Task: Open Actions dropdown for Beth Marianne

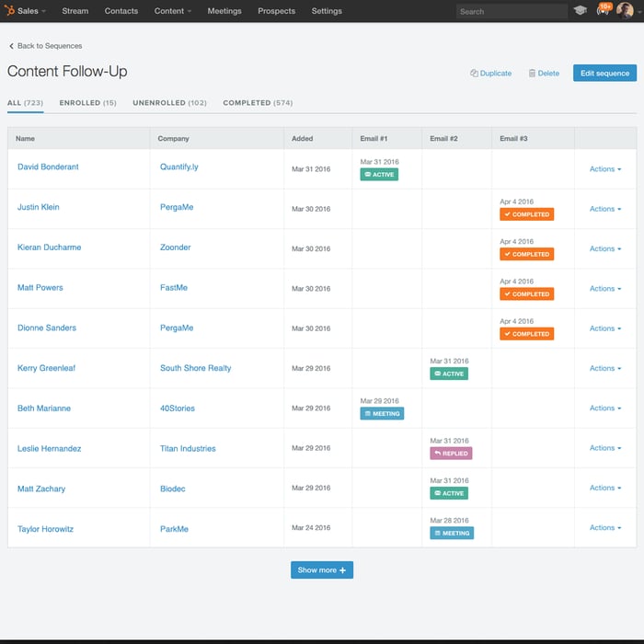Action: 604,408
